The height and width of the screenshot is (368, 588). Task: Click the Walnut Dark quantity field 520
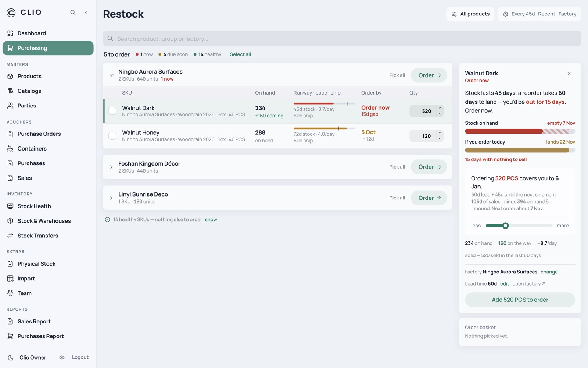(423, 111)
